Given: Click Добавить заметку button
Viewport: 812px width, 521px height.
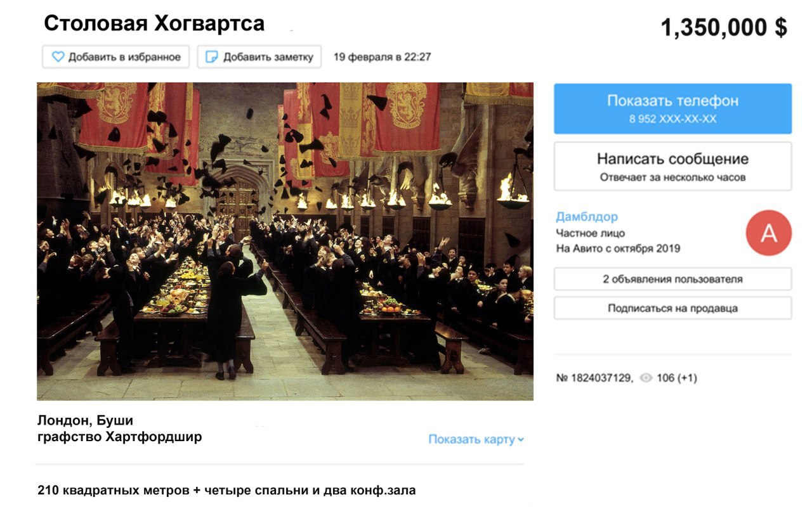Looking at the screenshot, I should click(x=259, y=57).
